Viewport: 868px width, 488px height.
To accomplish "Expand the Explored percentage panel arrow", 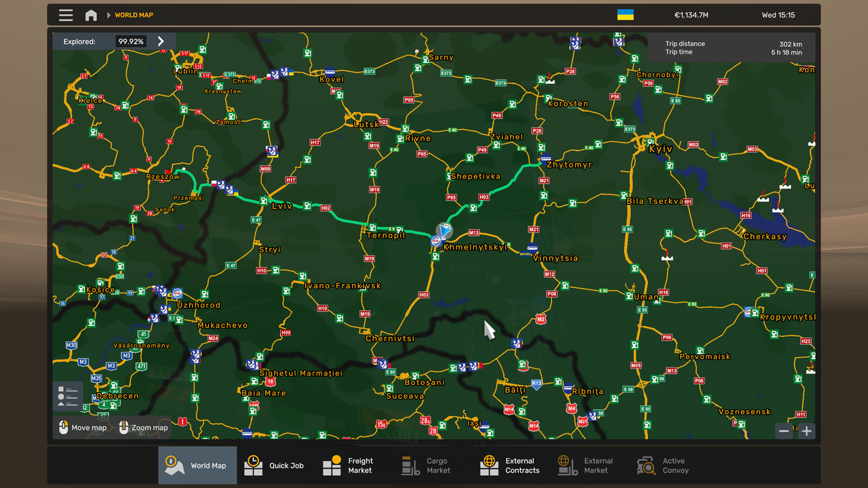I will click(x=161, y=41).
